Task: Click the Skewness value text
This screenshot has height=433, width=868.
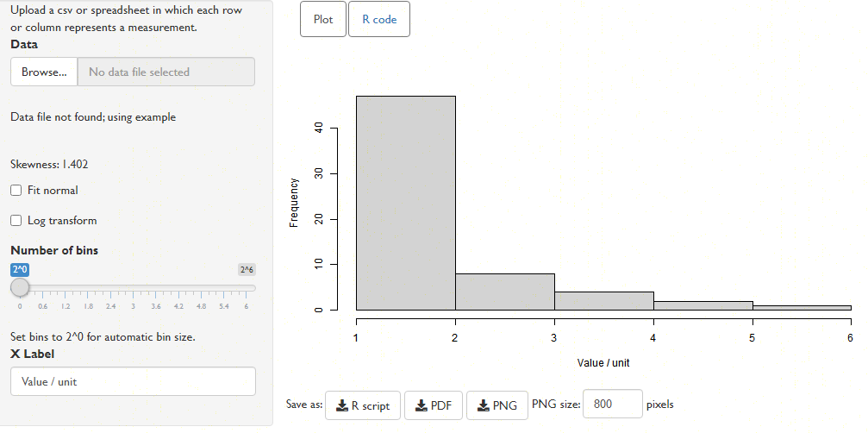Action: (x=49, y=165)
